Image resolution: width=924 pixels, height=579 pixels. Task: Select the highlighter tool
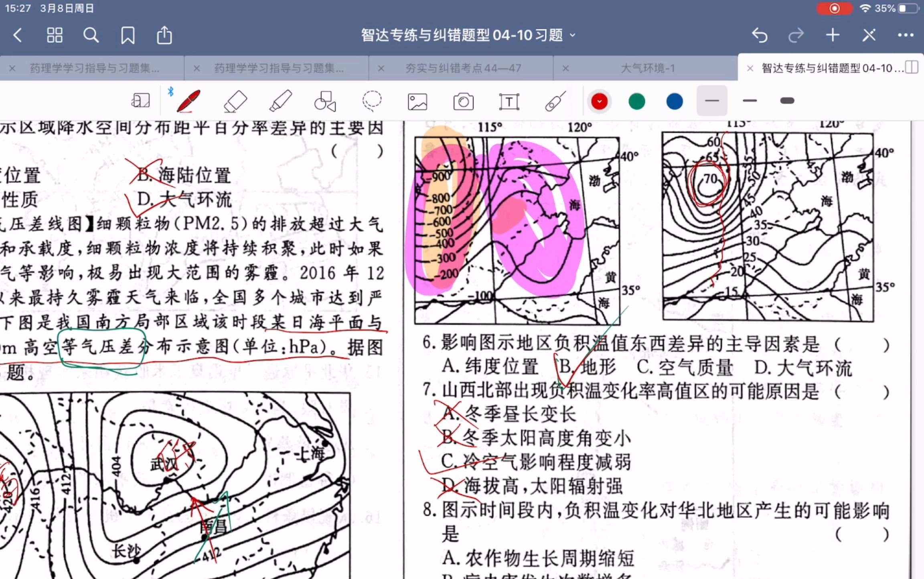point(280,101)
